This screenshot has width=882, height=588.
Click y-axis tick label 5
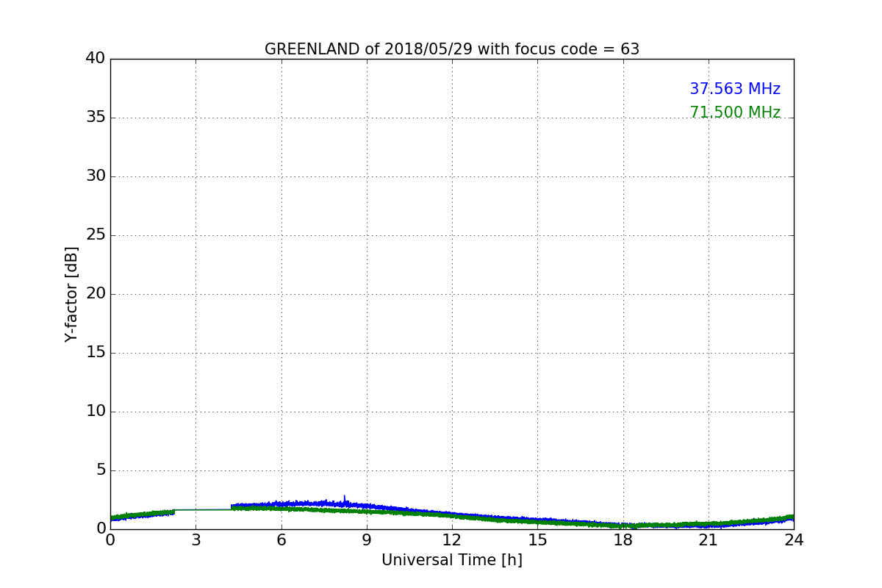pos(101,470)
